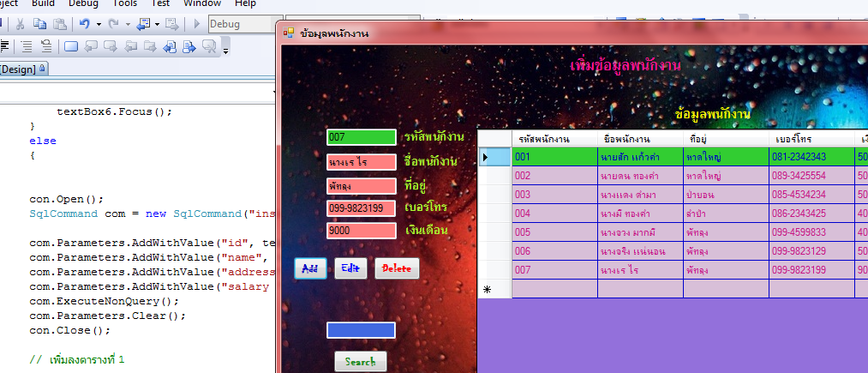Open the Redo history dropdown arrow
This screenshot has width=868, height=373.
pos(128,24)
